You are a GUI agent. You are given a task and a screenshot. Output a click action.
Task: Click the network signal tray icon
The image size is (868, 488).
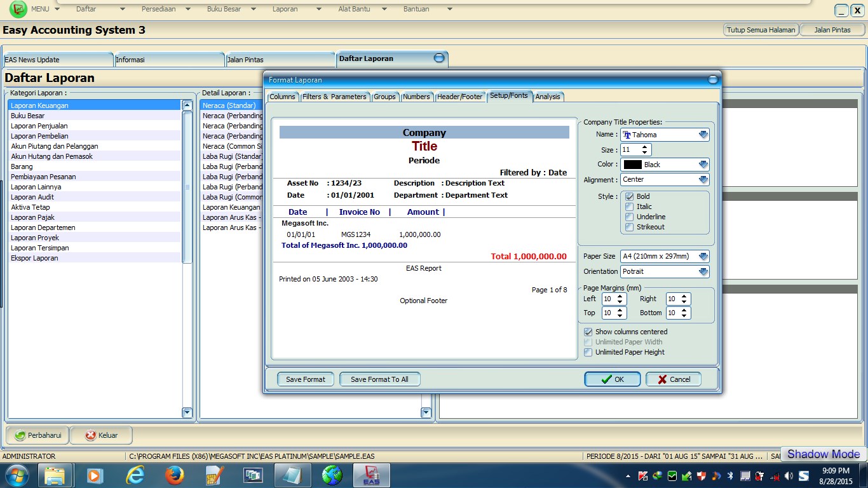[775, 476]
